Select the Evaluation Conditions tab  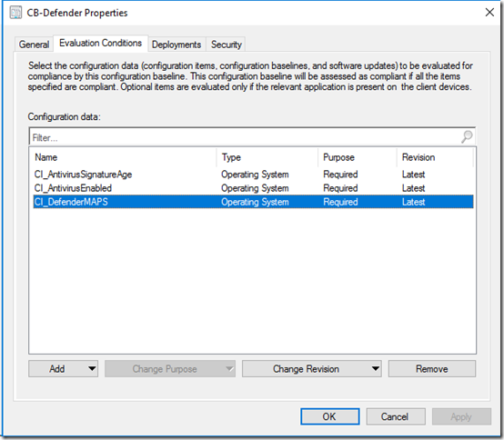click(x=101, y=43)
